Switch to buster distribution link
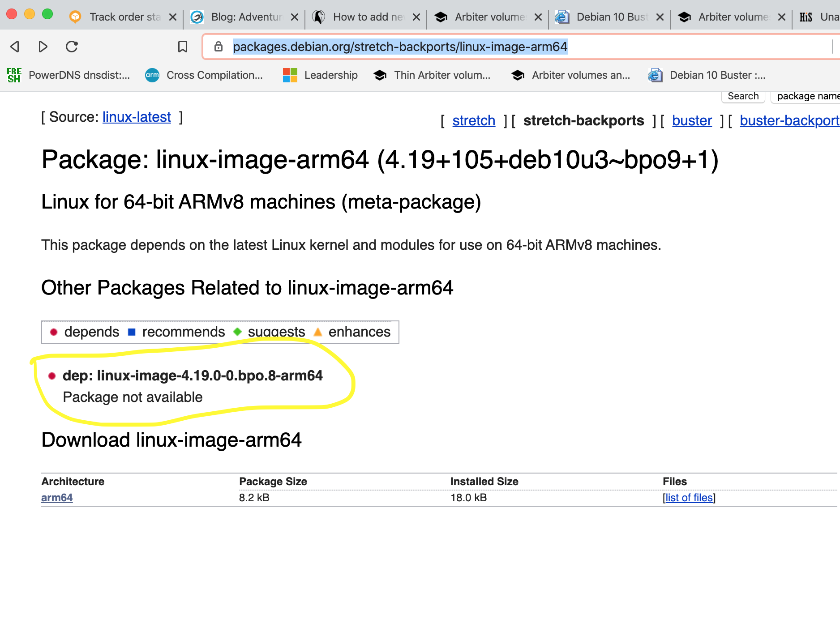840x623 pixels. [x=692, y=121]
